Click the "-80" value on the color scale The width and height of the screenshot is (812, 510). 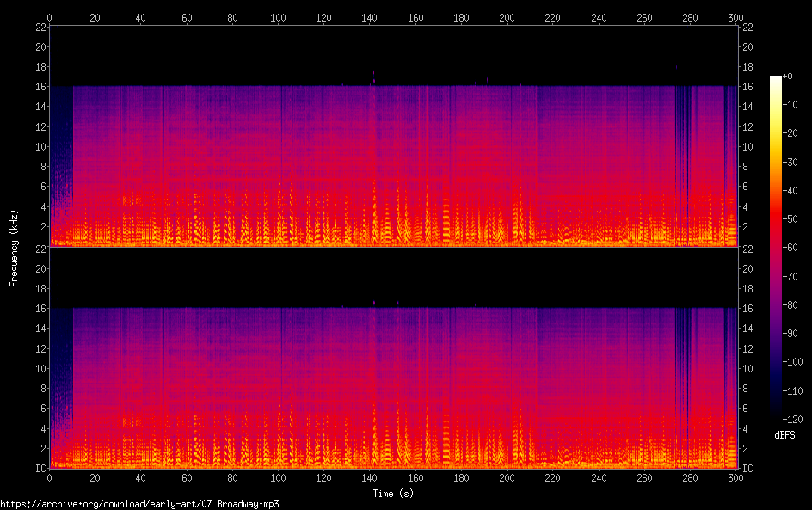[790, 305]
